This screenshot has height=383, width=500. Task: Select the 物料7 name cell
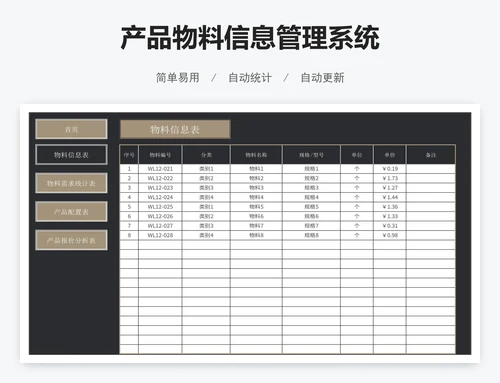pyautogui.click(x=256, y=226)
